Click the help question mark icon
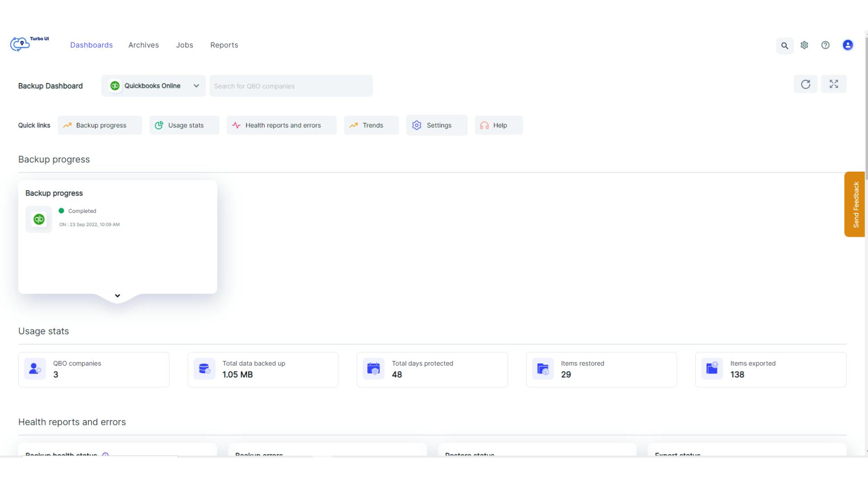Image resolution: width=868 pixels, height=488 pixels. [826, 45]
